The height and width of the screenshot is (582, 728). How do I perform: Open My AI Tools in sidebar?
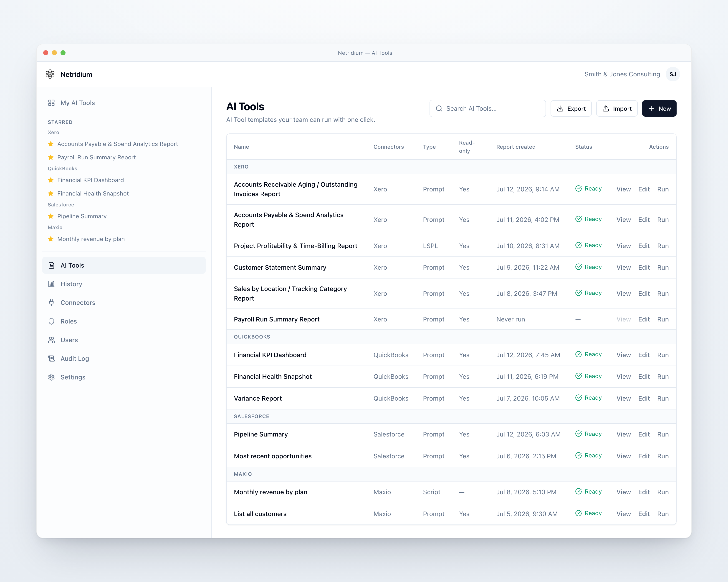point(124,103)
